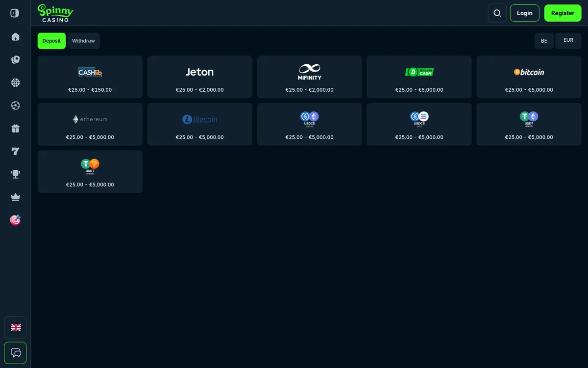Open the dartboard target icon

point(15,220)
